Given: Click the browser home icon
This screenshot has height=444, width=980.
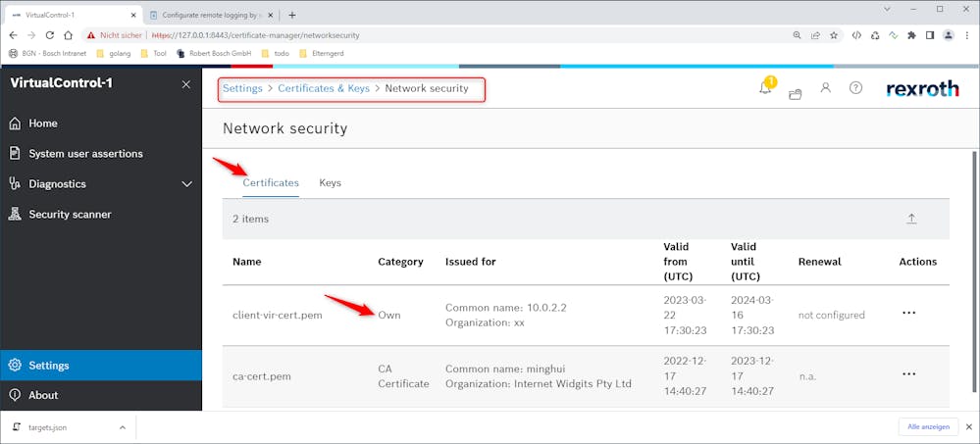Looking at the screenshot, I should (x=69, y=35).
